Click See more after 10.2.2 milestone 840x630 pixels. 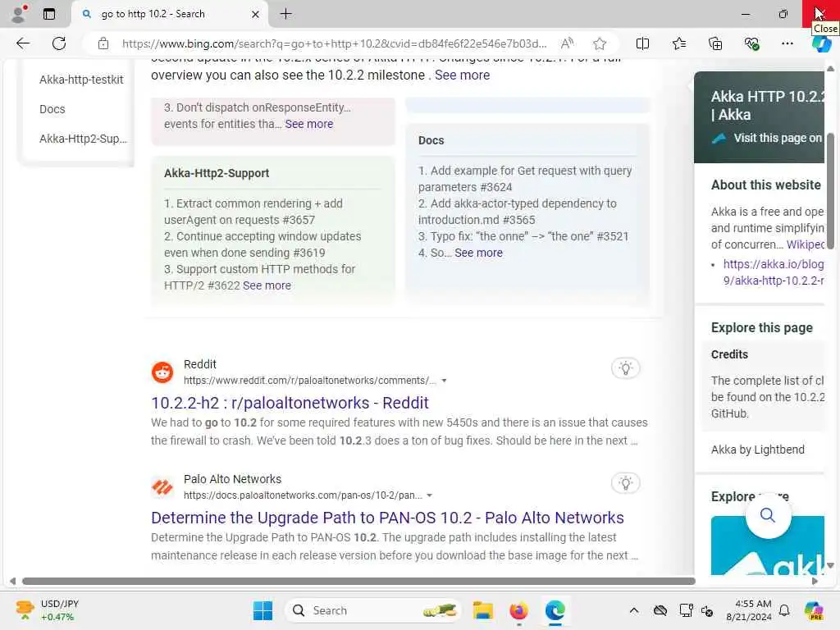tap(462, 75)
